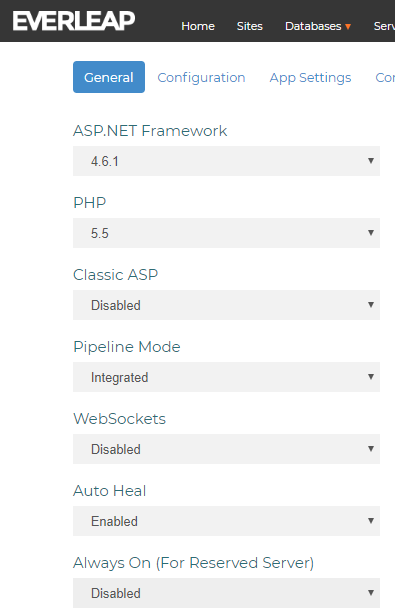
Task: Open the Sites navigation link
Action: point(249,26)
